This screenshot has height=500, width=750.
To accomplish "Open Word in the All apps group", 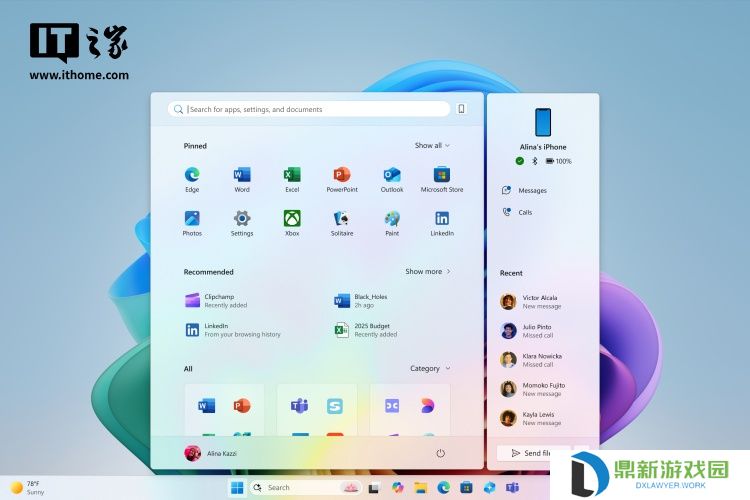I will click(207, 406).
